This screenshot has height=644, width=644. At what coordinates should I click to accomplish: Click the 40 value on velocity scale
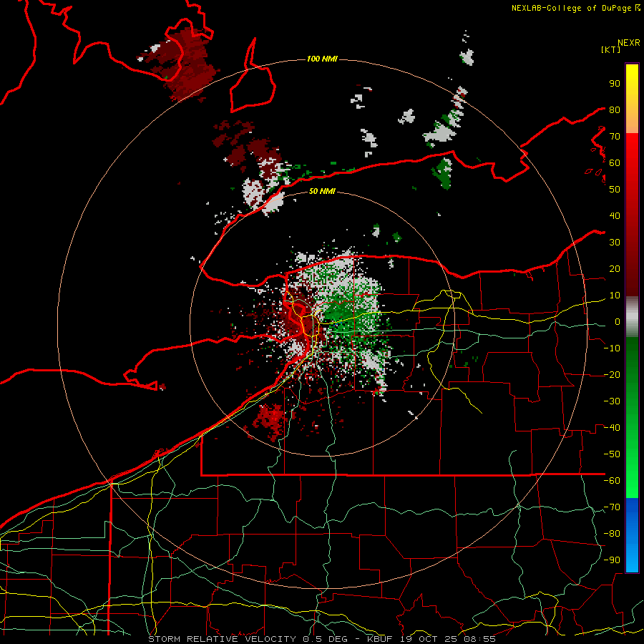click(x=615, y=215)
